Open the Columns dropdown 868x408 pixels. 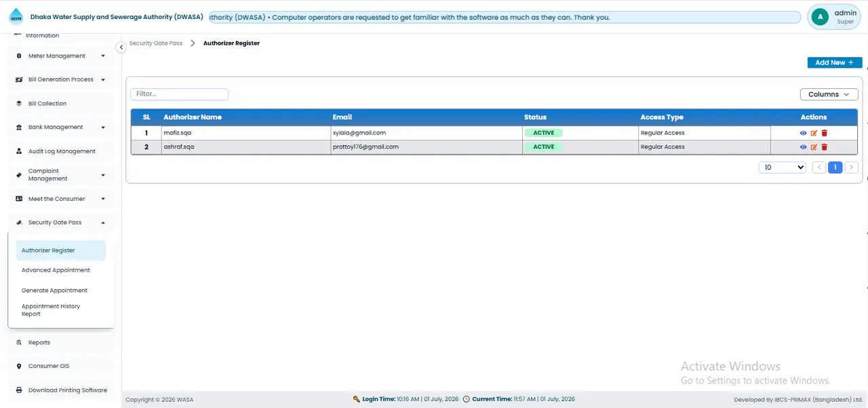coord(829,94)
